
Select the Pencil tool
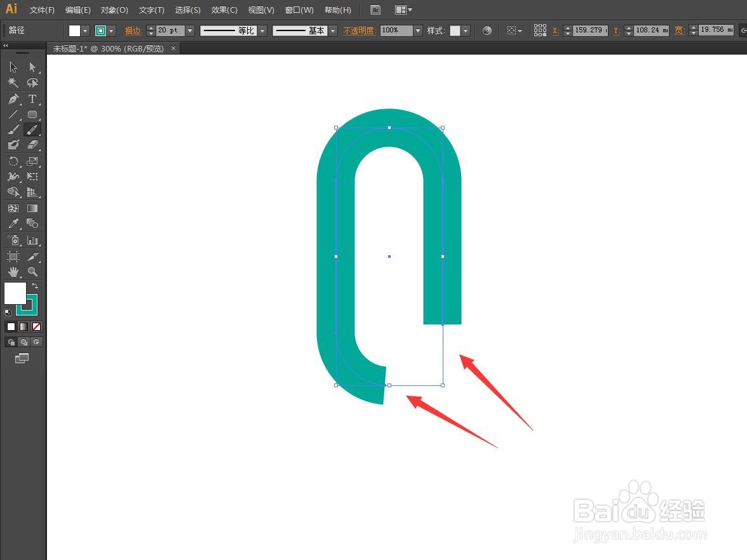tap(32, 130)
